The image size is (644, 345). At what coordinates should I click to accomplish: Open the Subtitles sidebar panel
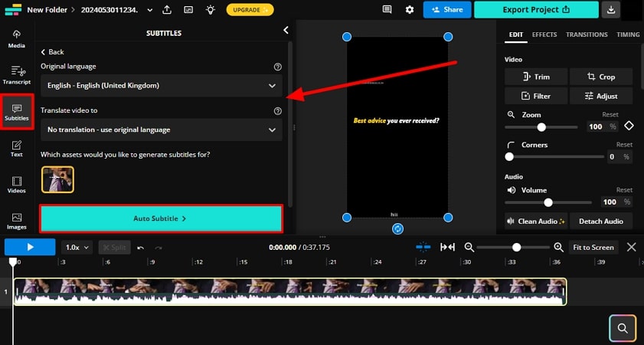(x=16, y=112)
